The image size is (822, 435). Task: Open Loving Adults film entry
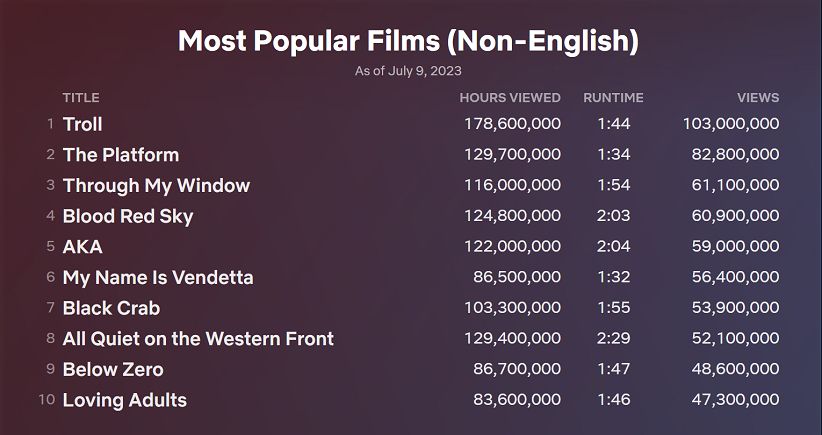(125, 400)
